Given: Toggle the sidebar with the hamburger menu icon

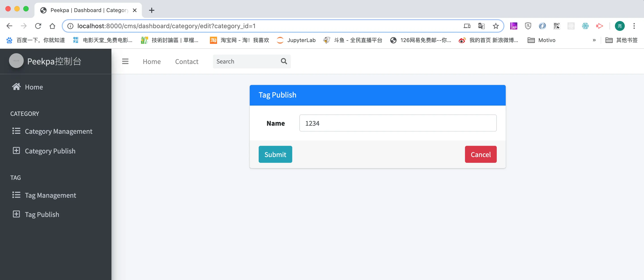Looking at the screenshot, I should click(125, 62).
